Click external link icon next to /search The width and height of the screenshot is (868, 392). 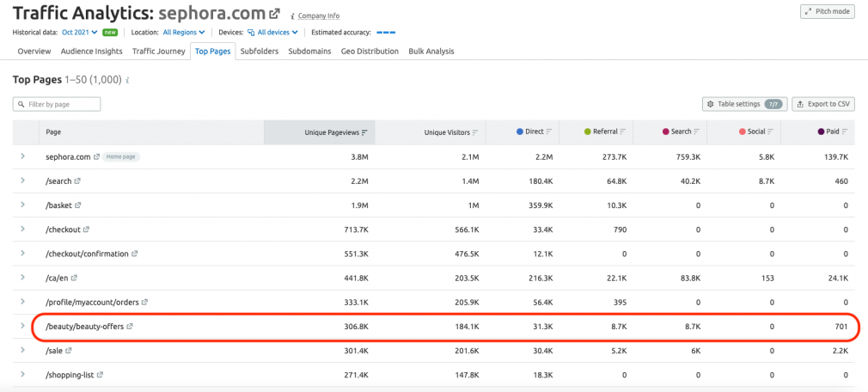pyautogui.click(x=77, y=181)
